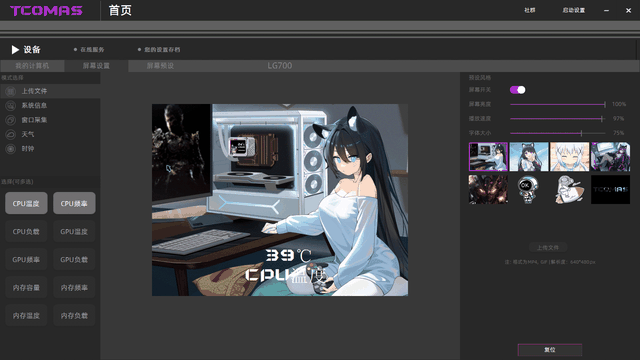Select the TCOMAS logo preset thumbnail

tap(610, 190)
